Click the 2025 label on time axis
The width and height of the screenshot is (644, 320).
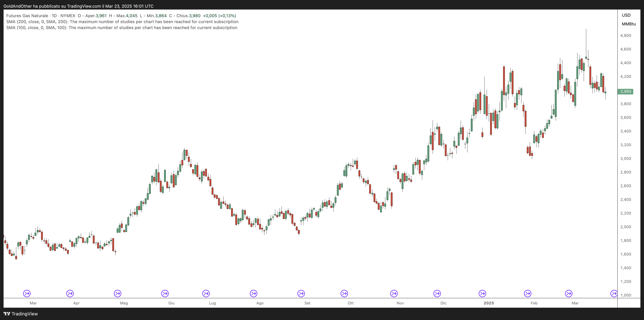pyautogui.click(x=489, y=303)
